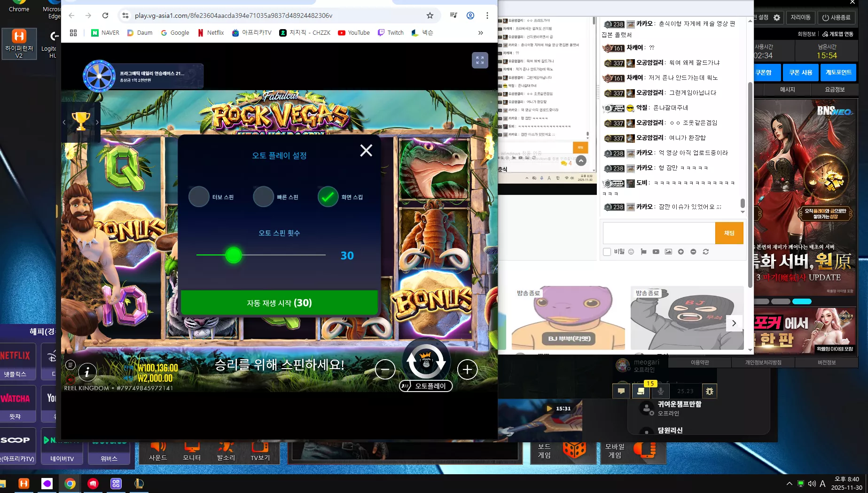Refresh the chat with the circular arrows icon
Image resolution: width=868 pixels, height=493 pixels.
pos(705,252)
